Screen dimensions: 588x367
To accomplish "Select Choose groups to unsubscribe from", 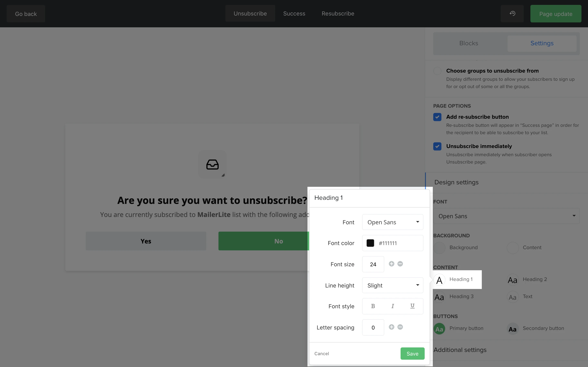I will pos(437,71).
